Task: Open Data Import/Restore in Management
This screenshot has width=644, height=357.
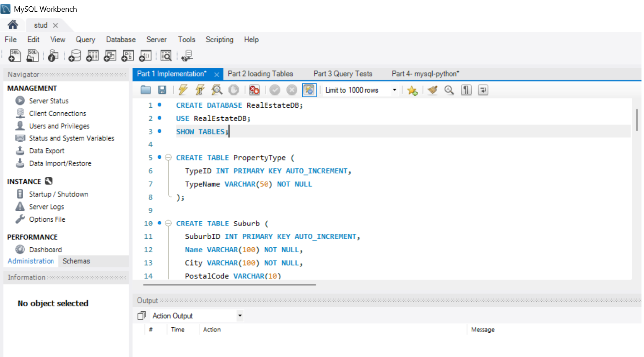Action: pos(60,163)
